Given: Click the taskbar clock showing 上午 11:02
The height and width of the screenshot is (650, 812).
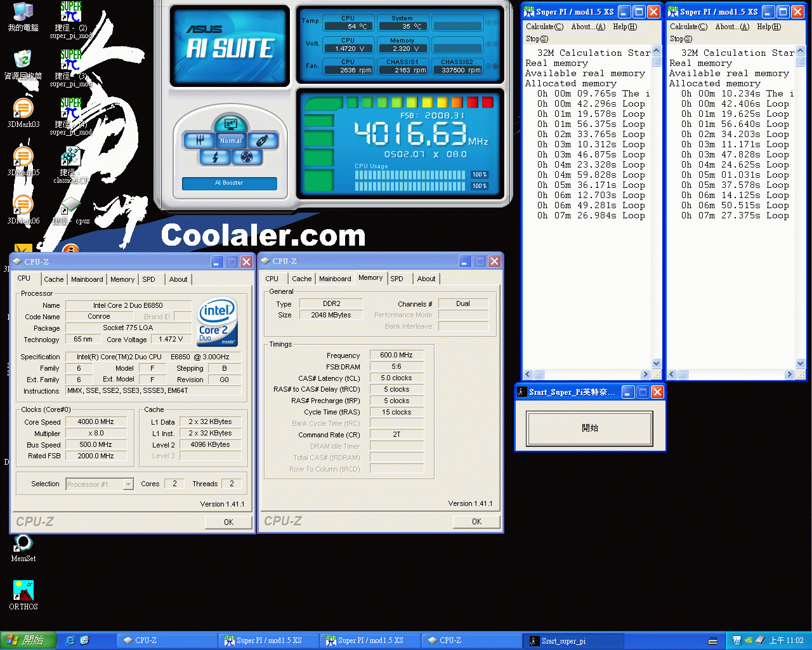Looking at the screenshot, I should 786,640.
